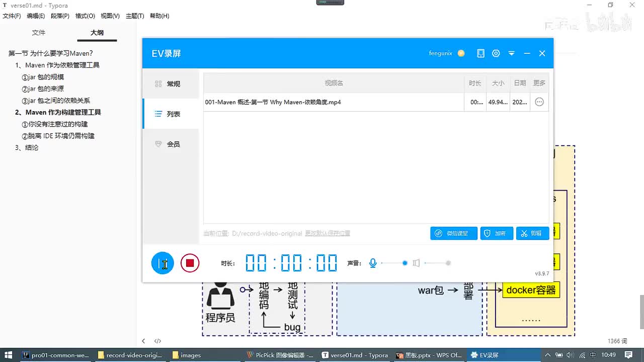Open the 编辑(E) menu in Typora
This screenshot has width=644, height=362.
coord(36,16)
